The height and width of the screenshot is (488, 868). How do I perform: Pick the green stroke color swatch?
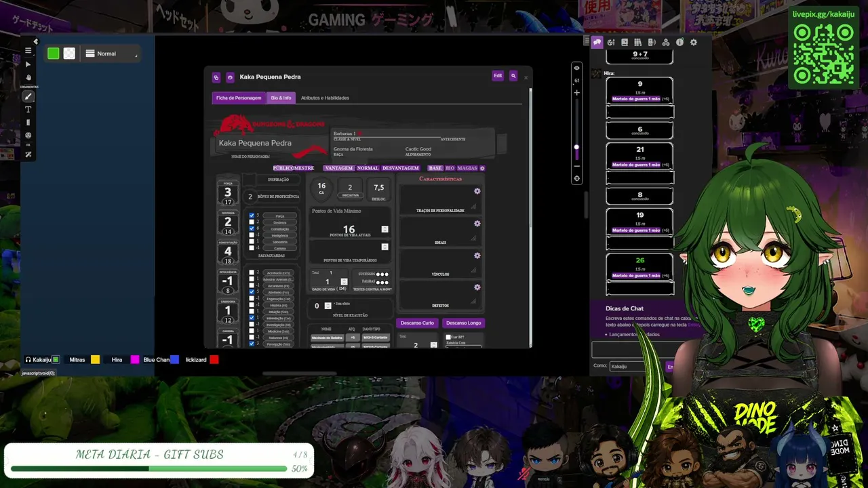pyautogui.click(x=54, y=54)
